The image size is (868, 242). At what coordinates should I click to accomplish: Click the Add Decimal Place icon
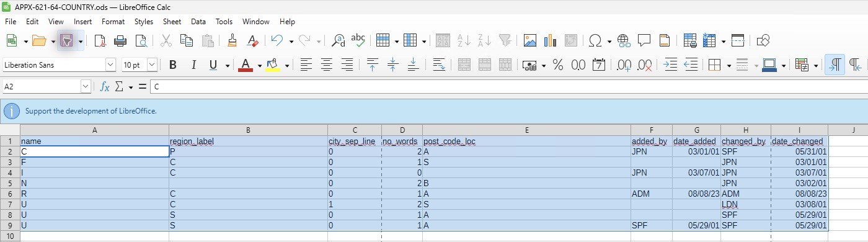(624, 65)
